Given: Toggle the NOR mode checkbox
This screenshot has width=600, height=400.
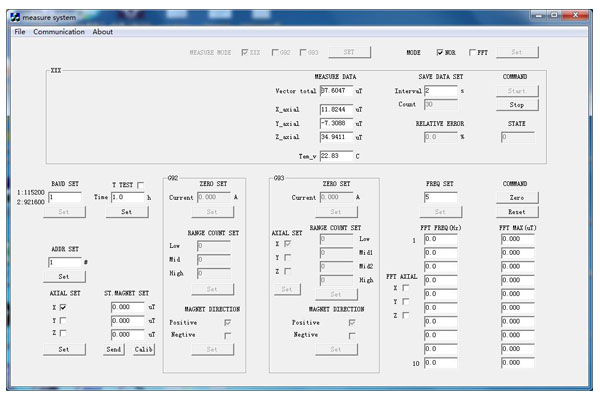Looking at the screenshot, I should tap(441, 52).
